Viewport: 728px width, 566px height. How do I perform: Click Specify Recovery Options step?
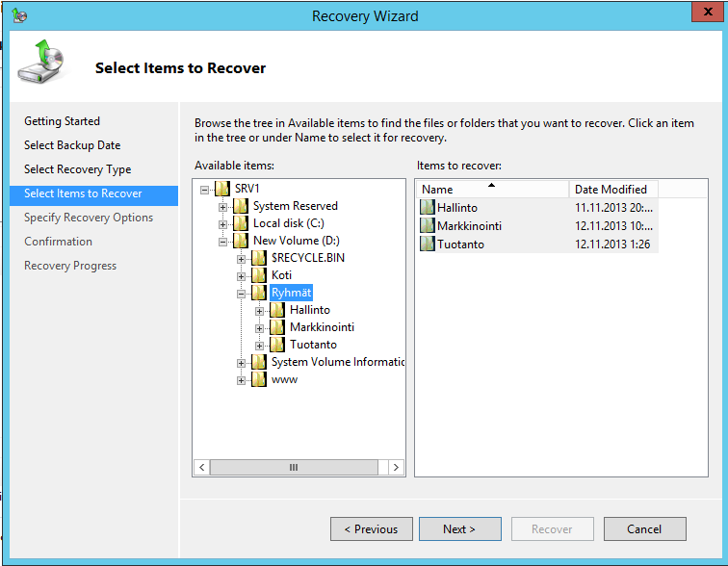[x=89, y=218]
